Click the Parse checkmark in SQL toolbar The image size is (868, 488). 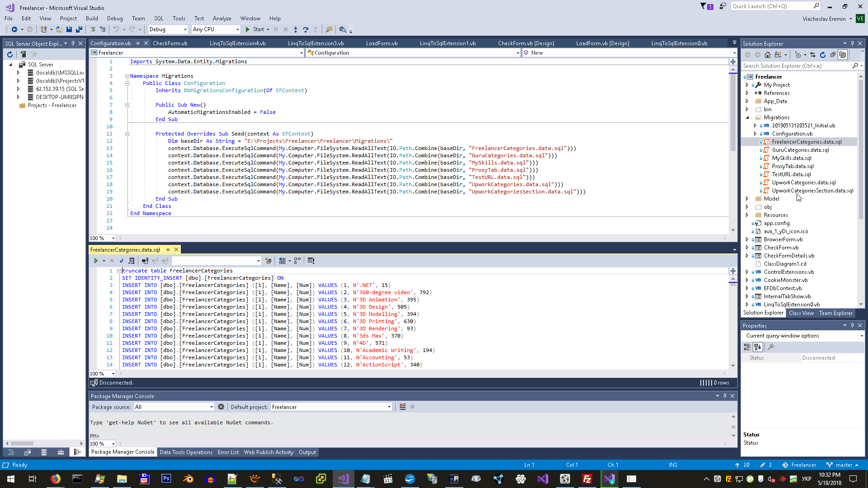122,261
